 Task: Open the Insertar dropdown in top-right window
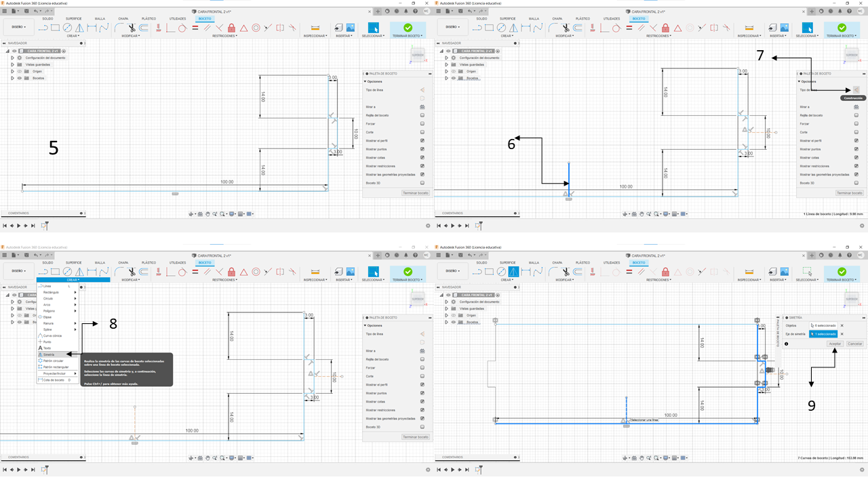click(x=776, y=36)
